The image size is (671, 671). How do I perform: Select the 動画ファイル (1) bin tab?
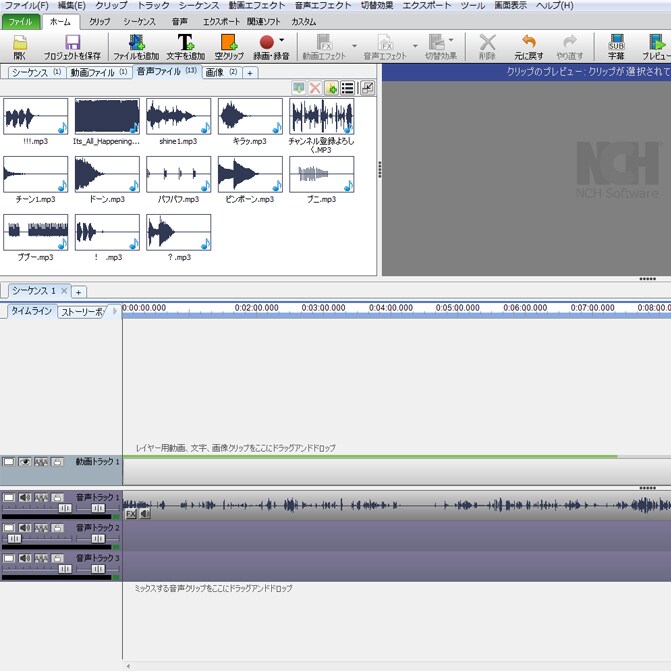click(99, 73)
